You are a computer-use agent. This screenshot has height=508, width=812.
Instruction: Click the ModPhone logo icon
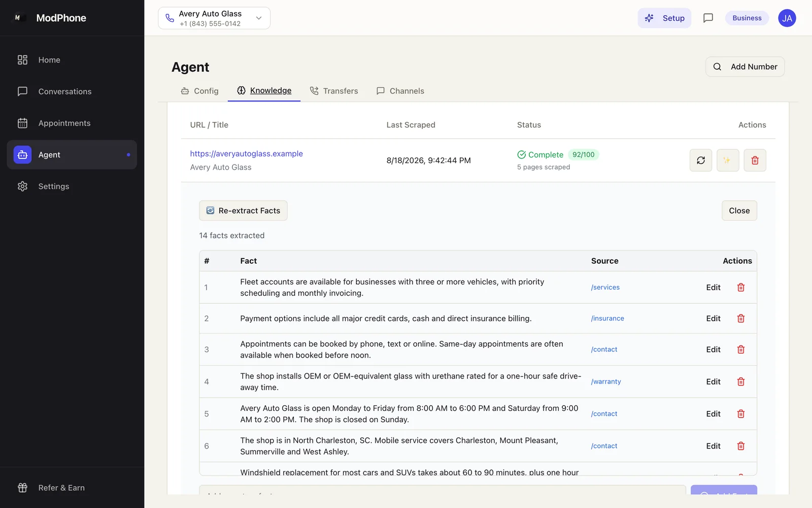coord(19,18)
